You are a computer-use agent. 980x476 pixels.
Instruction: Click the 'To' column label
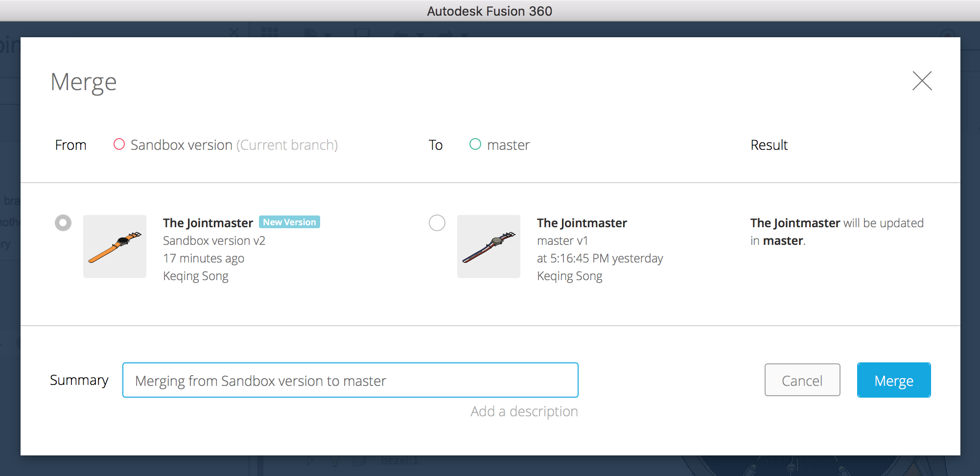pos(436,145)
